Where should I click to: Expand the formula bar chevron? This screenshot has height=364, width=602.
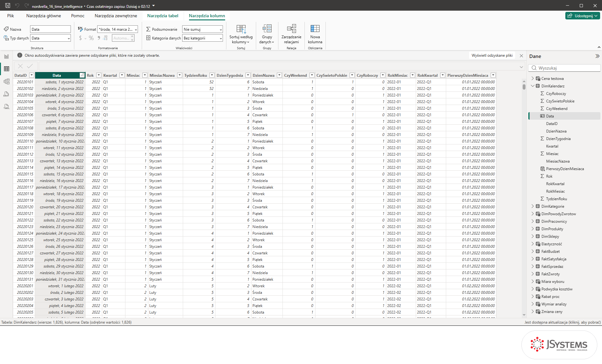521,67
